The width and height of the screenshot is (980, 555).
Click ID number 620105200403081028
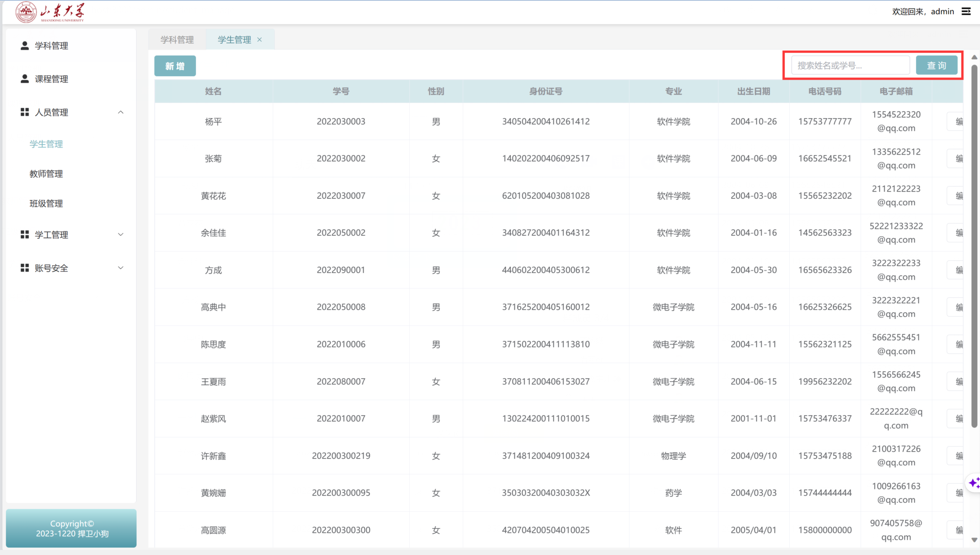click(546, 196)
